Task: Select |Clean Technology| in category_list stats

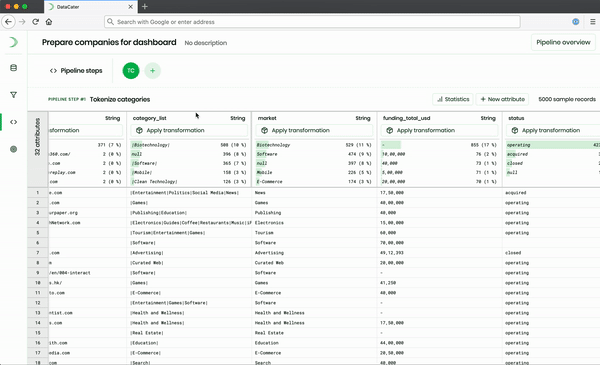Action: tap(155, 182)
